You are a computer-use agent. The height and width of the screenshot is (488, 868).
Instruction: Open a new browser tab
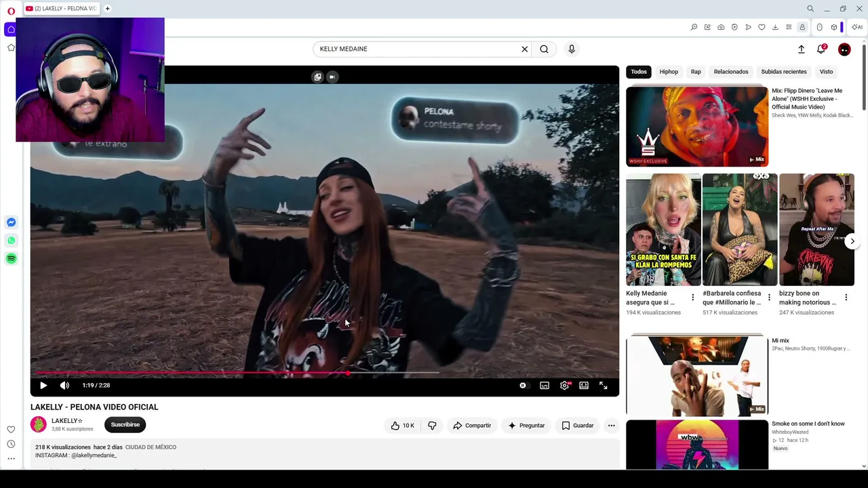[x=107, y=9]
